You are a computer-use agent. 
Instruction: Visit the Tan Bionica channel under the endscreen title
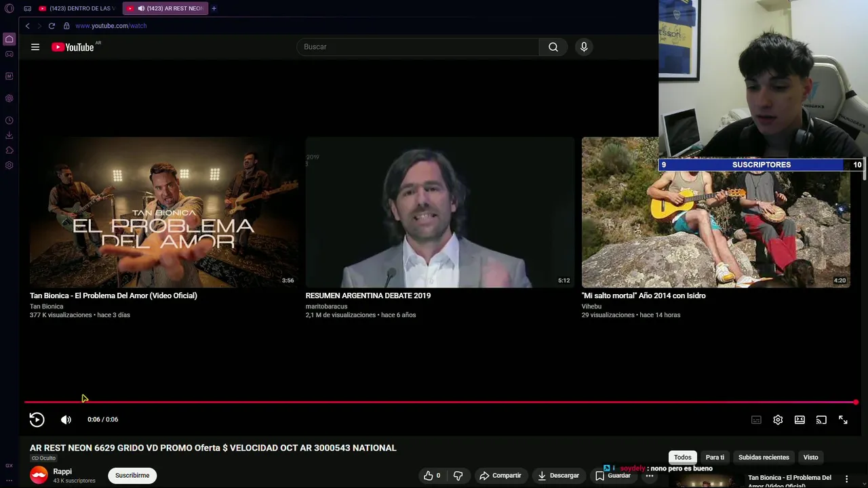(x=46, y=306)
